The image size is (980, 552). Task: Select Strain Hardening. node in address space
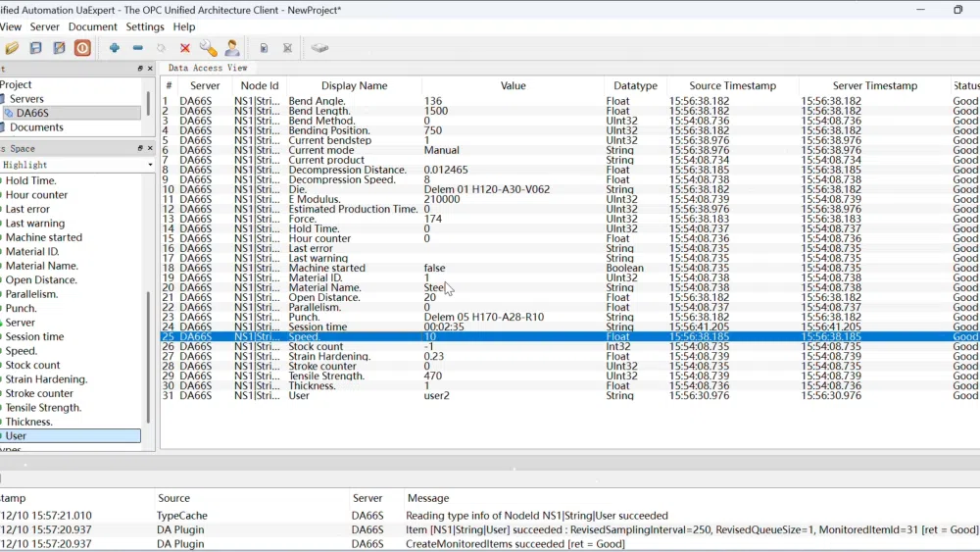coord(46,379)
